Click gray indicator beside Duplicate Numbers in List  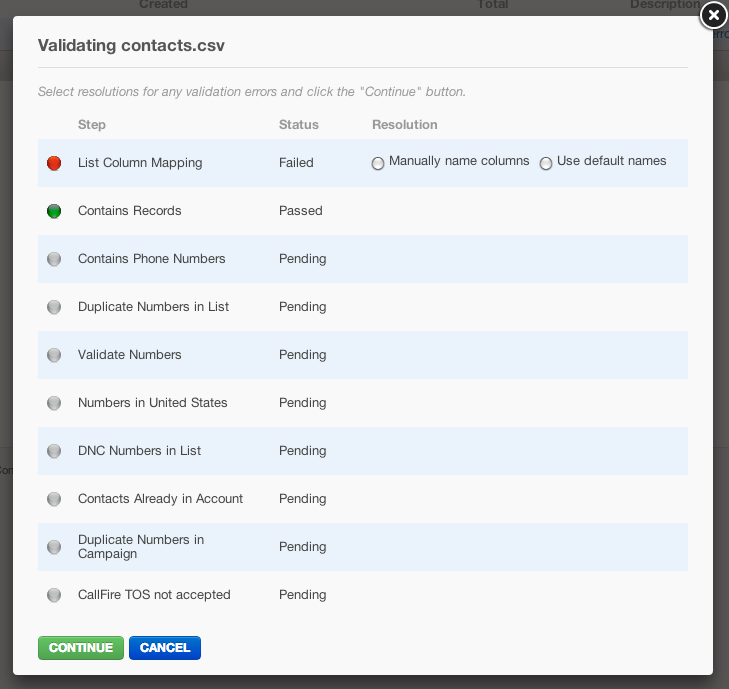pyautogui.click(x=54, y=307)
